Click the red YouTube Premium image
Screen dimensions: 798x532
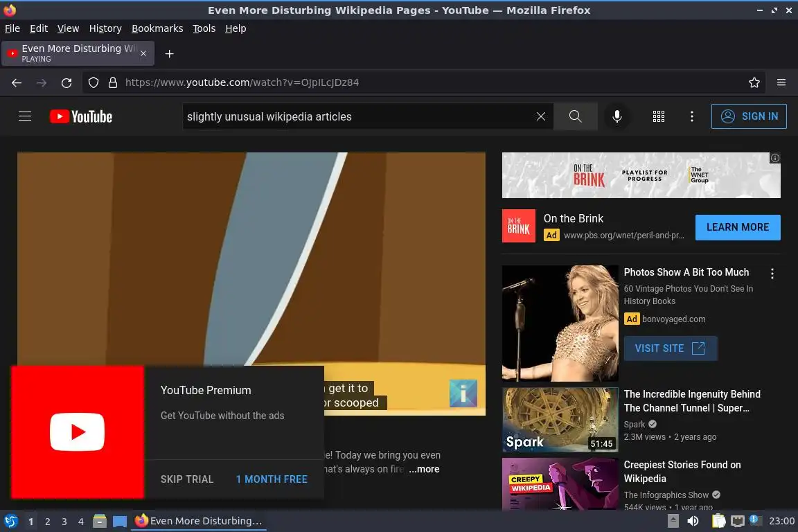(78, 432)
